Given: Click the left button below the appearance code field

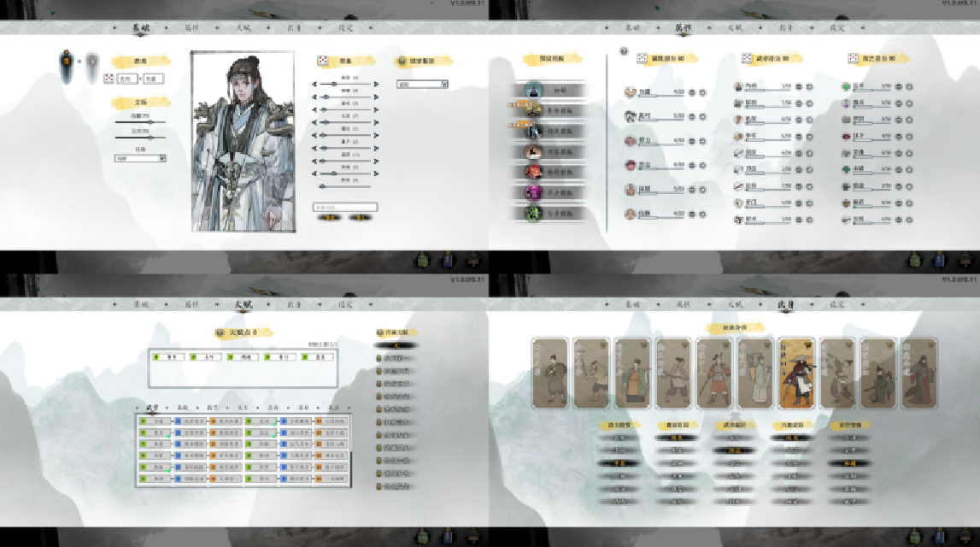Looking at the screenshot, I should click(329, 217).
